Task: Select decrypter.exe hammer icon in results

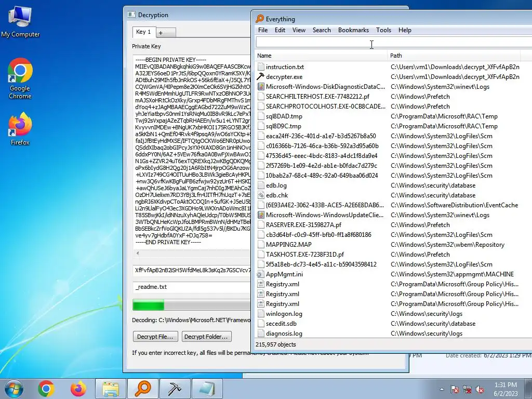Action: 261,77
